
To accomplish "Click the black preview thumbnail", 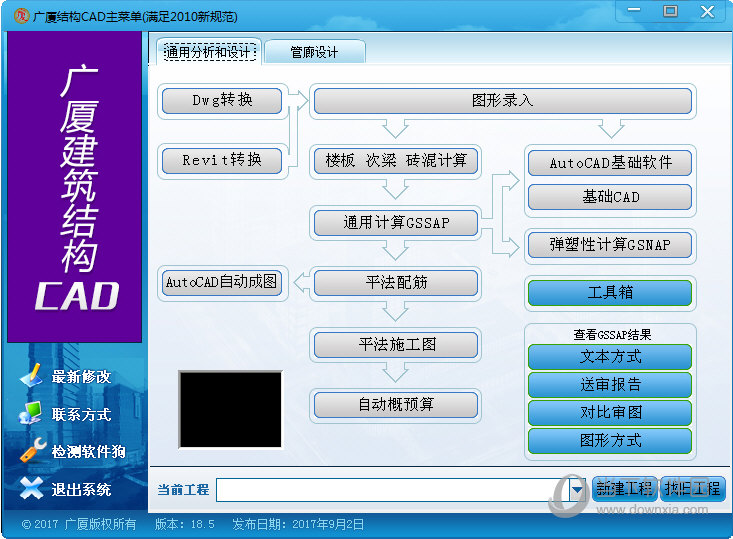I will coord(230,409).
